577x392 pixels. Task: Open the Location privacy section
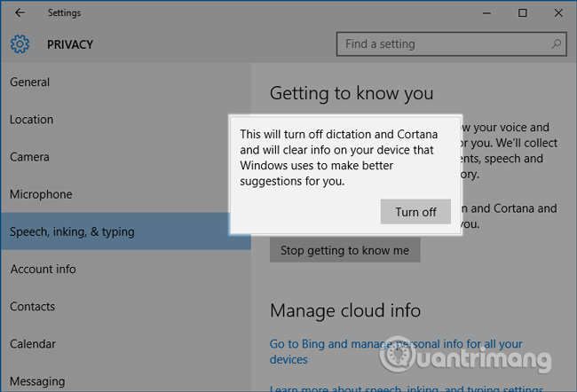click(x=125, y=120)
